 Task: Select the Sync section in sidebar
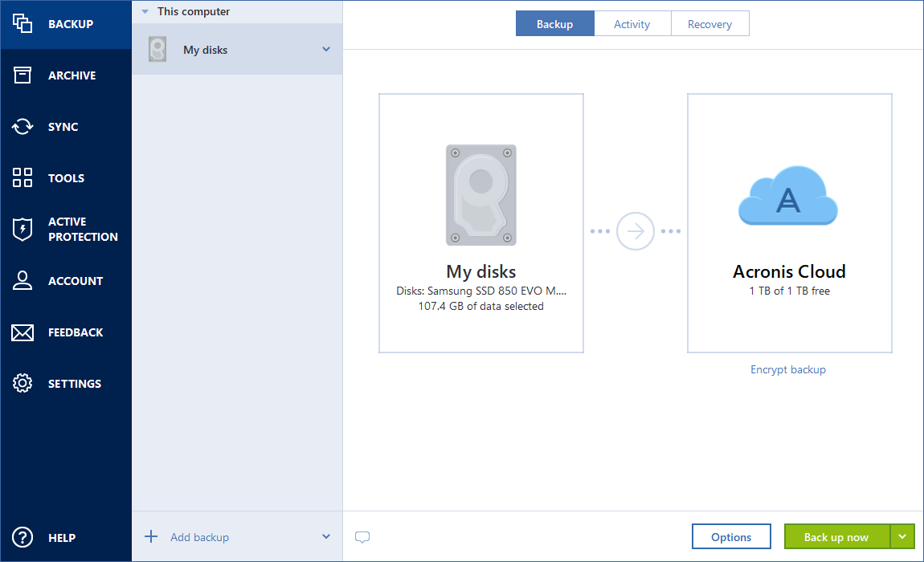click(66, 126)
